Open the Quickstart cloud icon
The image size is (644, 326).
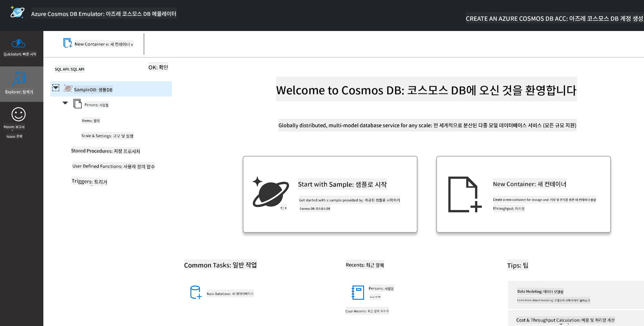click(x=19, y=43)
